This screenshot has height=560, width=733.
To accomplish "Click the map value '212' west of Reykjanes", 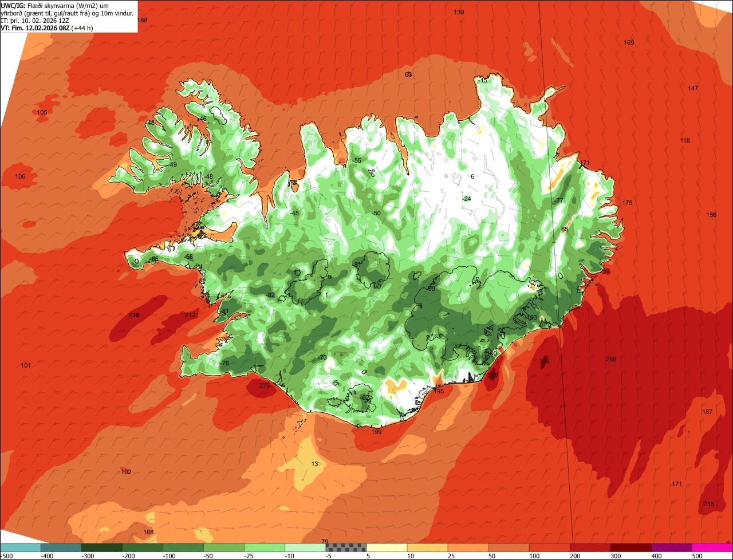I will point(190,315).
